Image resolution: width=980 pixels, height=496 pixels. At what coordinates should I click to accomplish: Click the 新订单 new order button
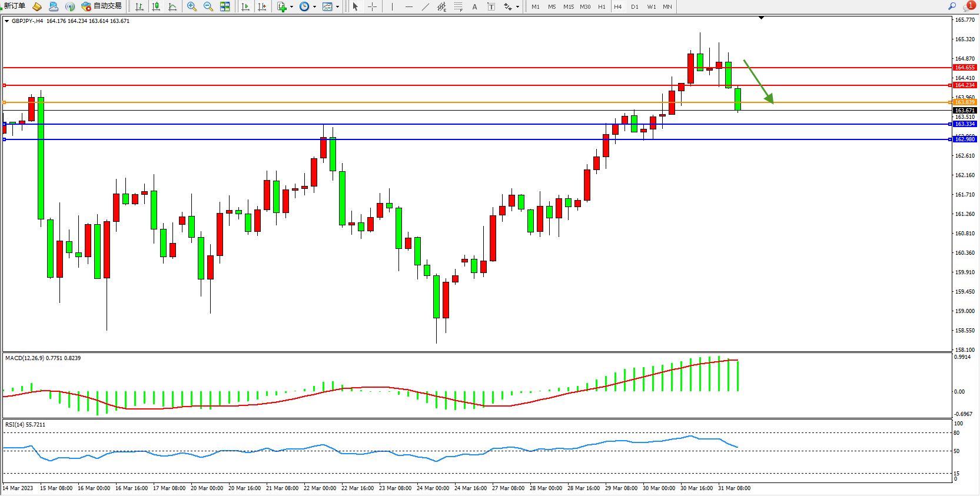tap(14, 6)
